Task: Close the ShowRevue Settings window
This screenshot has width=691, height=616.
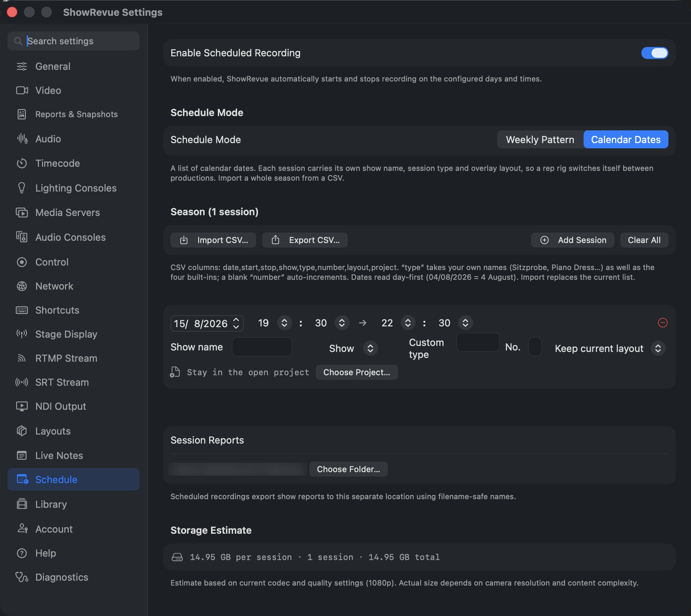Action: [12, 12]
